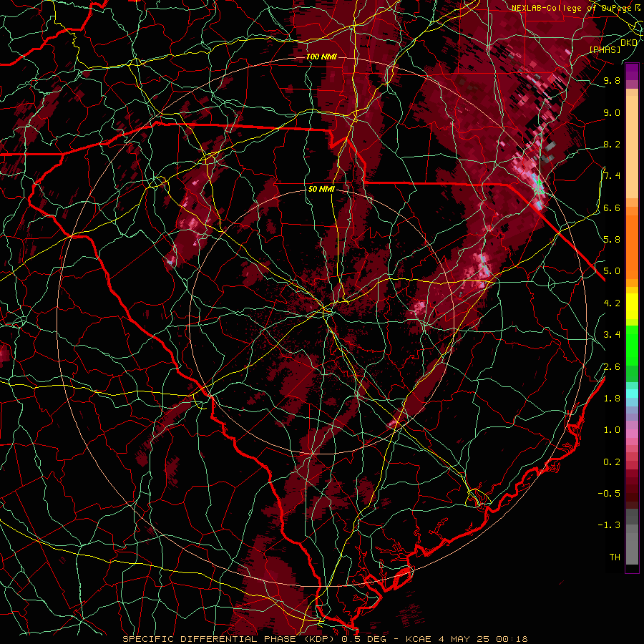Pick the purple swatch atop the color bar

tap(632, 72)
